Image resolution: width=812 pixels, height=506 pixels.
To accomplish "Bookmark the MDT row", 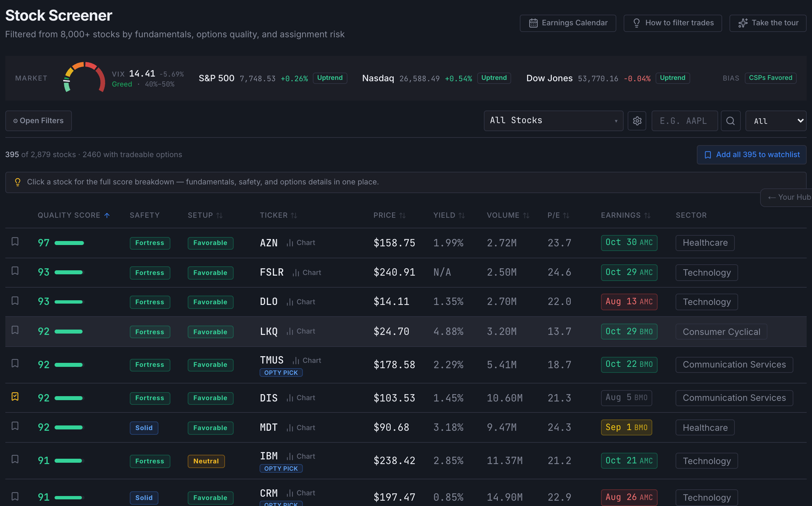I will coord(15,426).
